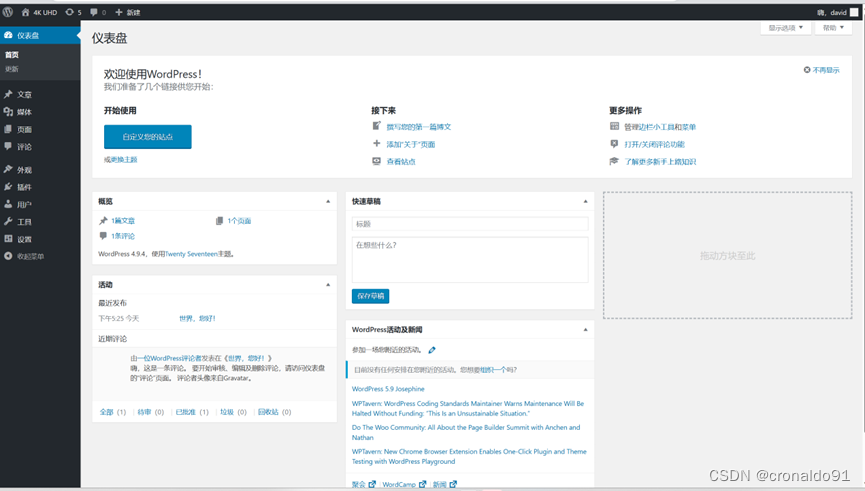Open the 1条评论 link in overview
This screenshot has height=491, width=865.
[123, 236]
